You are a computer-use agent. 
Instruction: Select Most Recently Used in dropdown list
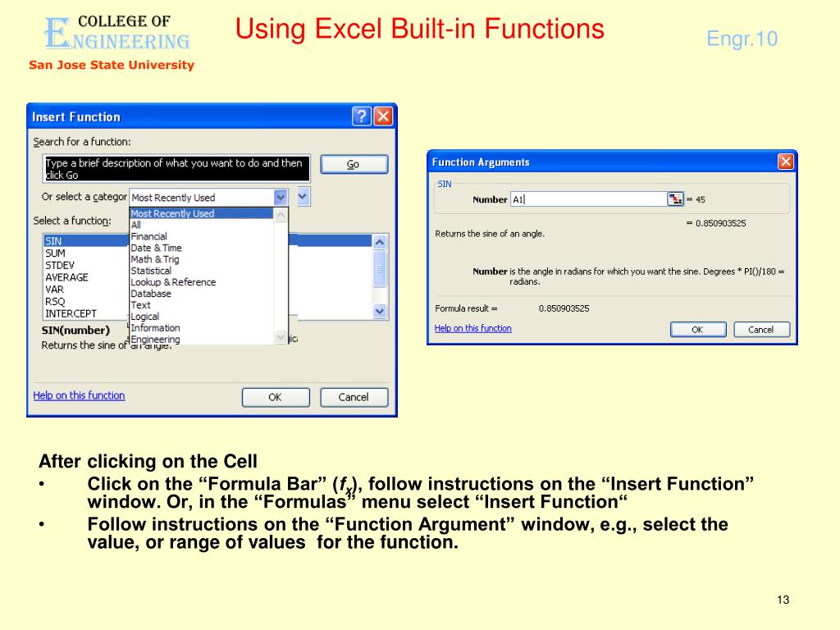[x=202, y=213]
